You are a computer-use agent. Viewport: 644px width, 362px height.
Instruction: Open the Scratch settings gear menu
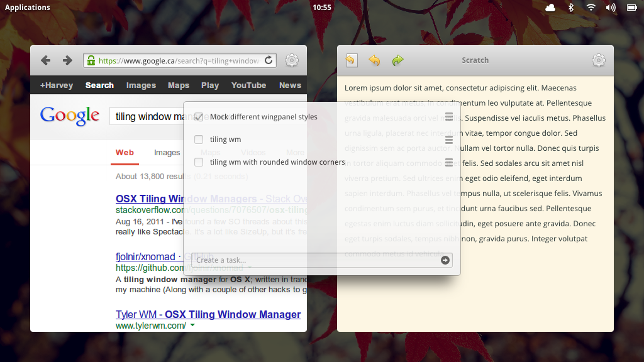coord(599,60)
